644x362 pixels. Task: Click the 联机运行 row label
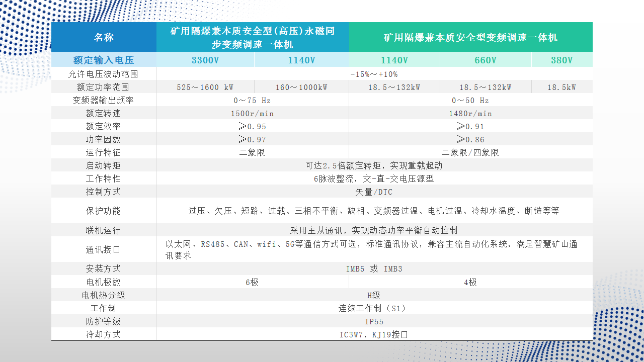tap(103, 230)
